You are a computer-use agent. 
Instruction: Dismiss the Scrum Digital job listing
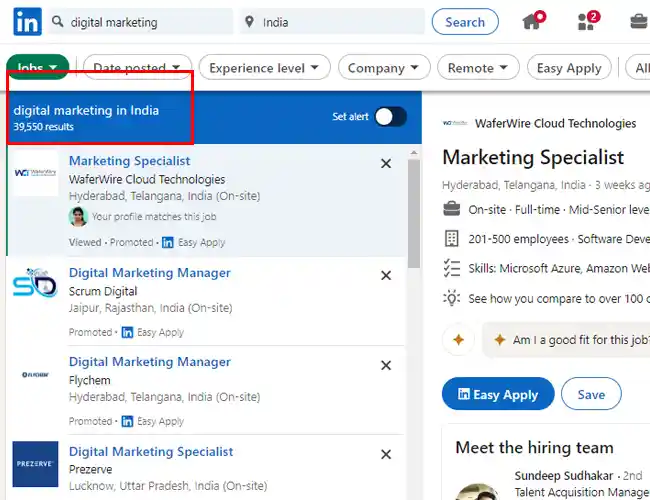tap(386, 275)
